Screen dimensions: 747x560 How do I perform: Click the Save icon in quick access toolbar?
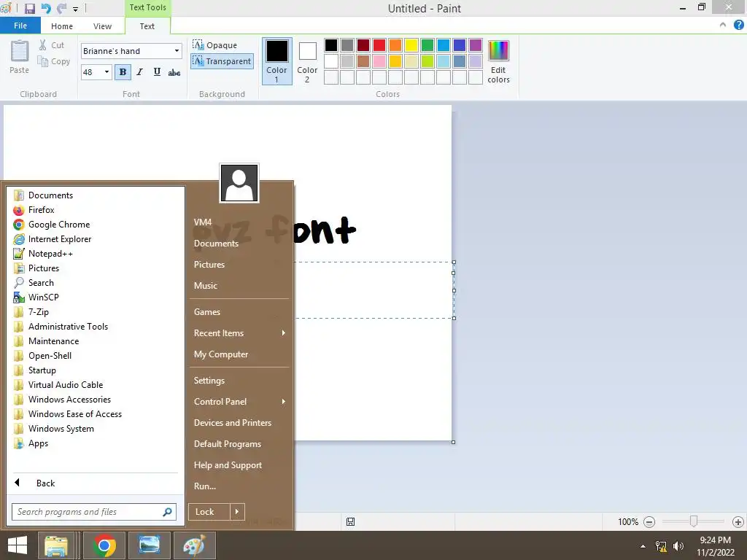pyautogui.click(x=29, y=9)
